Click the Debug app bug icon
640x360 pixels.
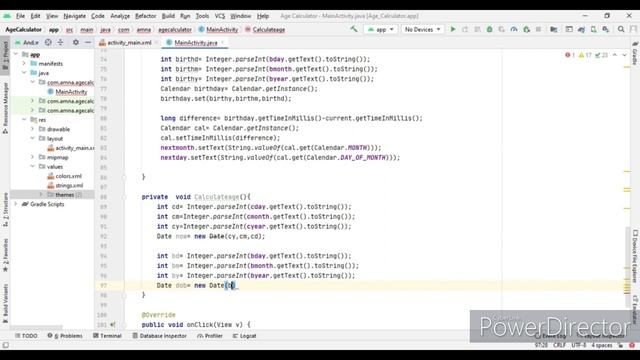pyautogui.click(x=489, y=29)
